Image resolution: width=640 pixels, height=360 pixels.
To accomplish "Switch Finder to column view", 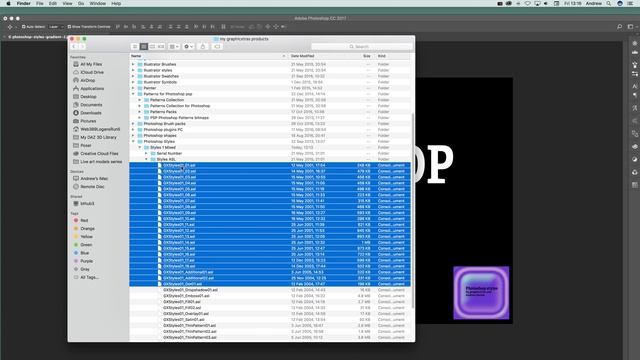I will (x=152, y=47).
